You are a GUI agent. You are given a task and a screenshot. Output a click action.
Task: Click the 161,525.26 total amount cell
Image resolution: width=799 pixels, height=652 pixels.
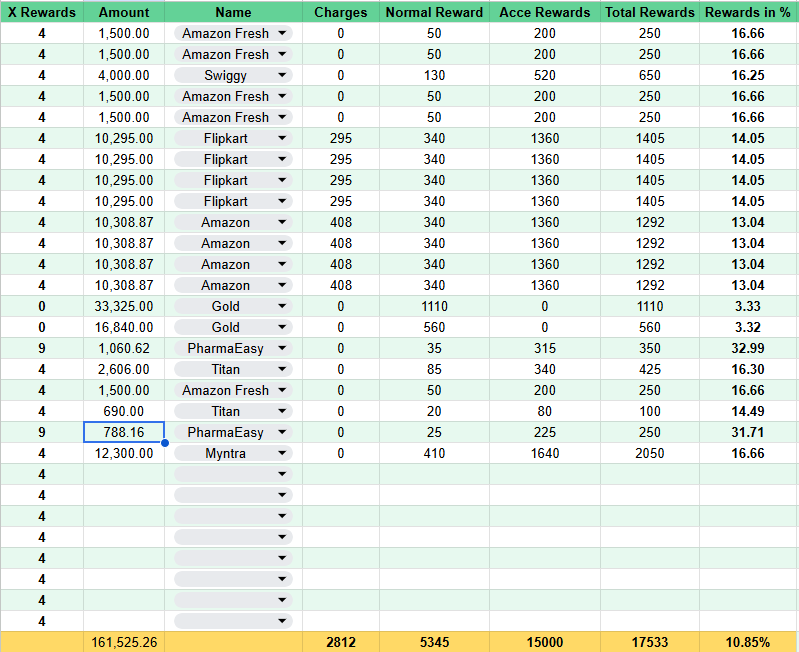click(124, 642)
